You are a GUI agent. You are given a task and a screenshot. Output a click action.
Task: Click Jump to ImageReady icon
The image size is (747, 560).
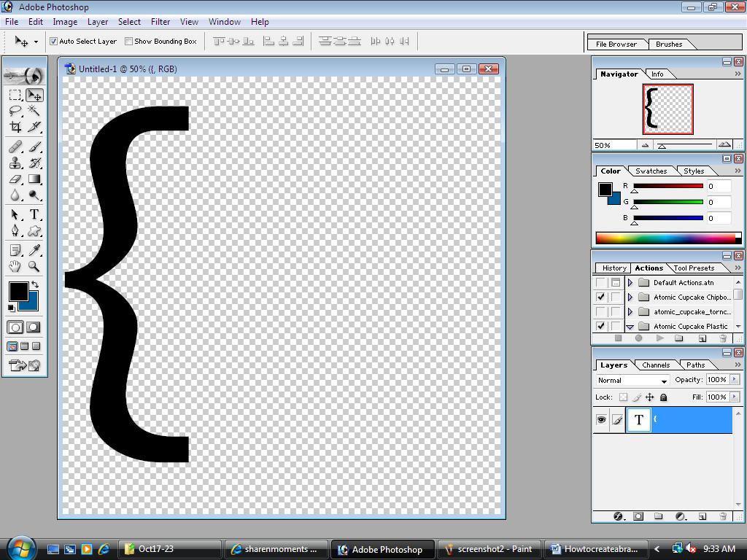(x=24, y=366)
